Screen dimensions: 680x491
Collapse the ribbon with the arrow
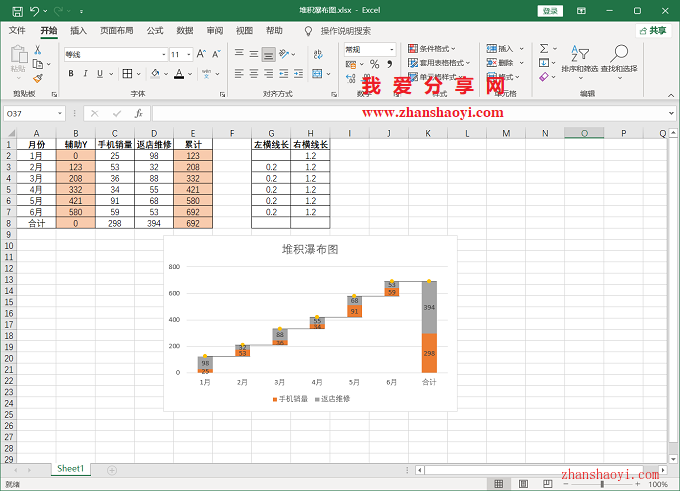(x=671, y=95)
